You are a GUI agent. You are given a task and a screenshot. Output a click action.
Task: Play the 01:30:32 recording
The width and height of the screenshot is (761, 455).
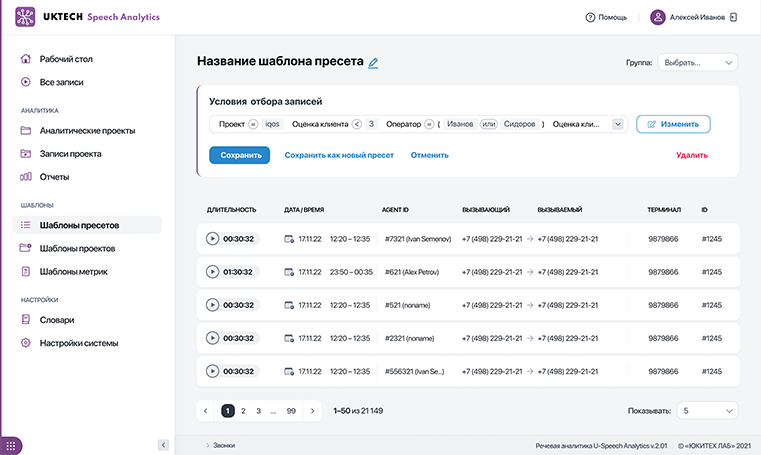coord(212,272)
